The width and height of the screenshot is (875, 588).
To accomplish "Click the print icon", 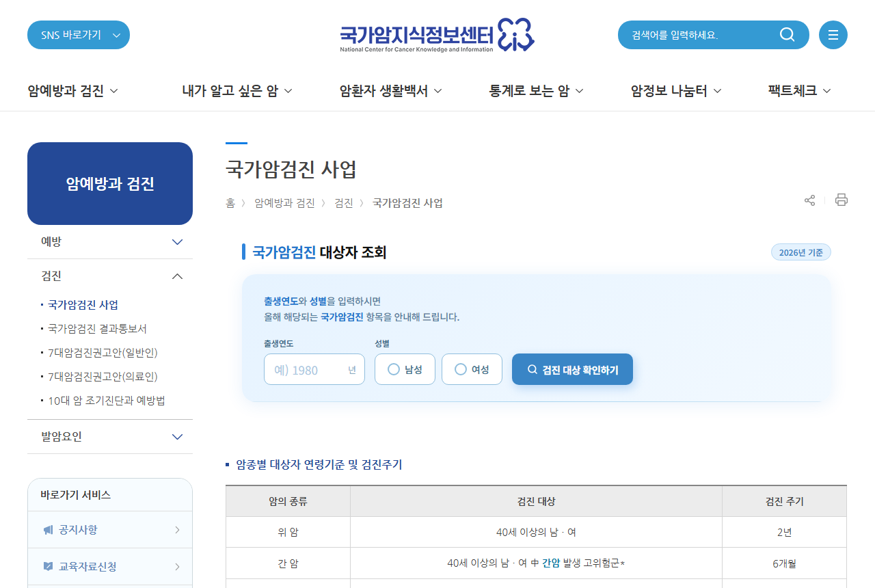I will (x=842, y=200).
